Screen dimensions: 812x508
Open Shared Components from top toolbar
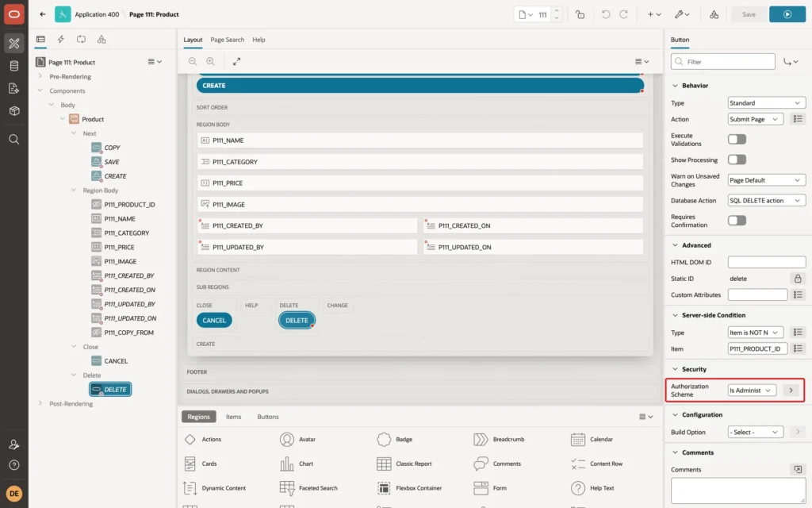click(x=714, y=14)
